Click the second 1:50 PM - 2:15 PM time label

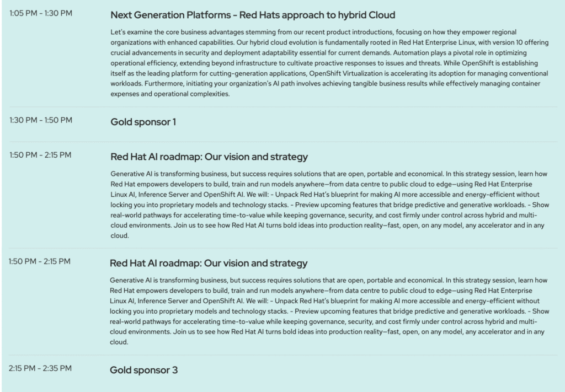(40, 261)
